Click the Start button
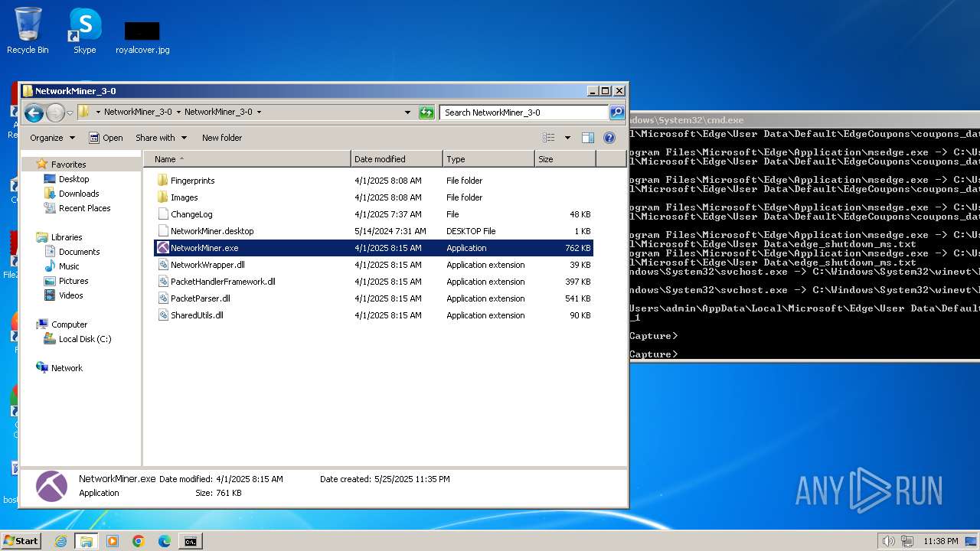 [21, 541]
